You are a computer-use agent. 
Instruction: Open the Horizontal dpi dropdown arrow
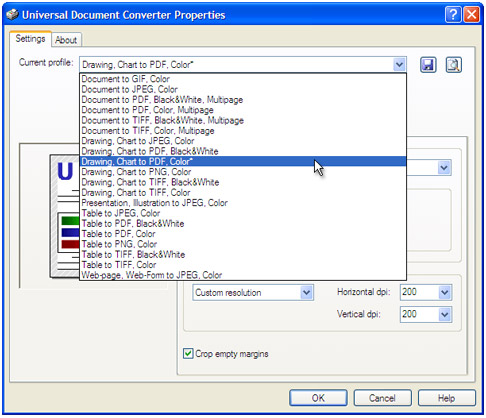[x=445, y=293]
